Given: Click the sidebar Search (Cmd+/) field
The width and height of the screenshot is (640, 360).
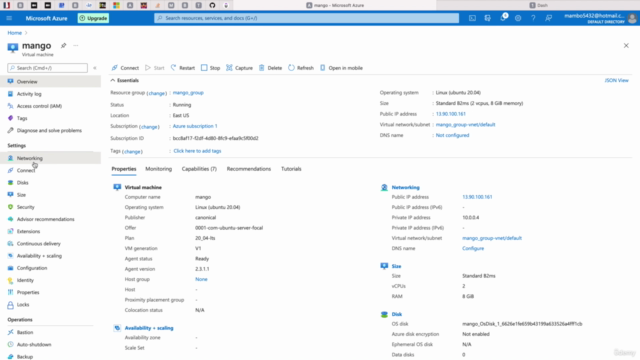Looking at the screenshot, I should 47,68.
